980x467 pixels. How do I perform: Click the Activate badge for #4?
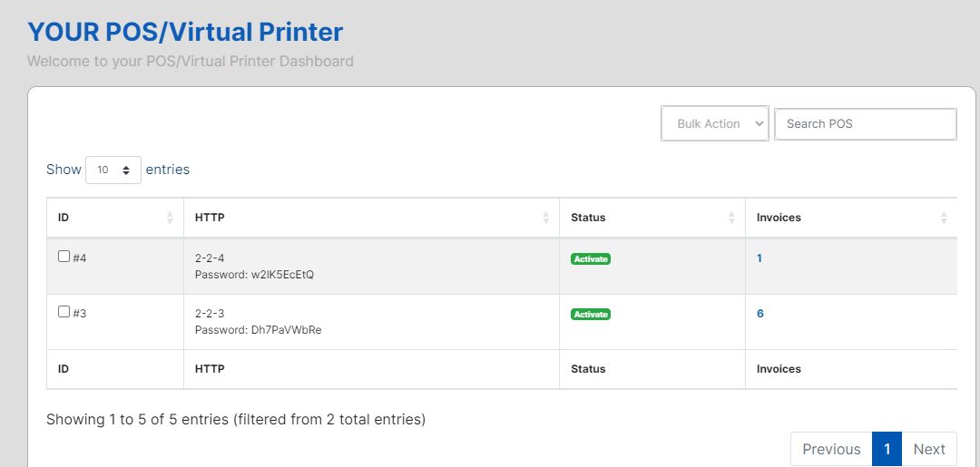tap(591, 258)
